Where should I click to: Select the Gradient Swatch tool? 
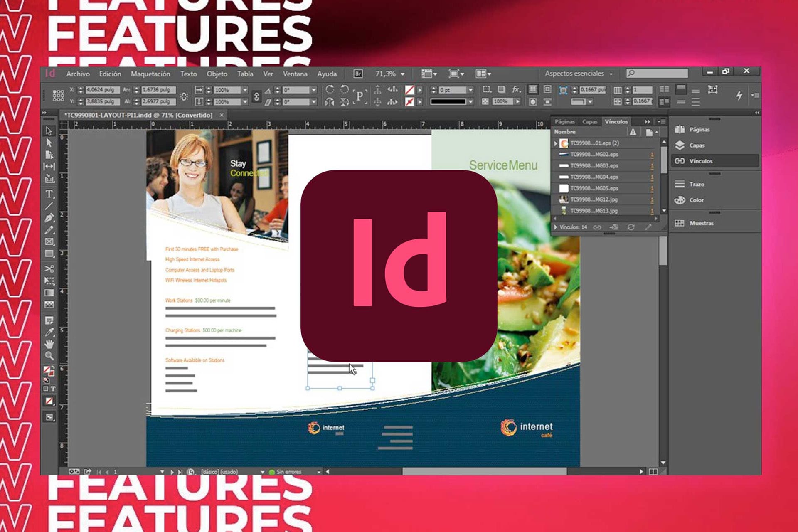(49, 293)
